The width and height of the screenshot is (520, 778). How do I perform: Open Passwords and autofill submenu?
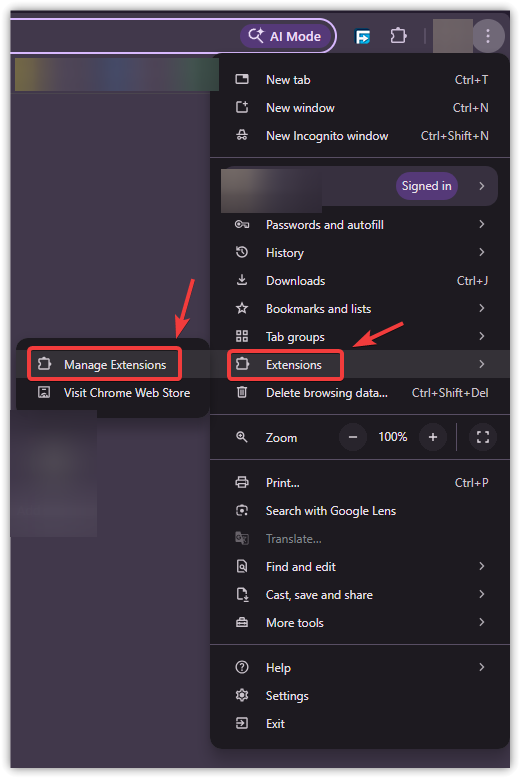tap(360, 225)
